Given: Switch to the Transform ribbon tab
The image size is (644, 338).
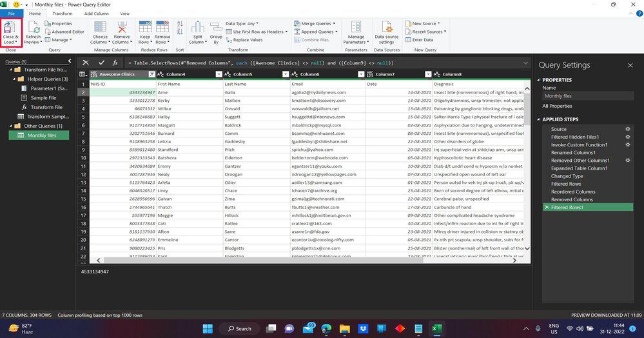Looking at the screenshot, I should coord(63,14).
